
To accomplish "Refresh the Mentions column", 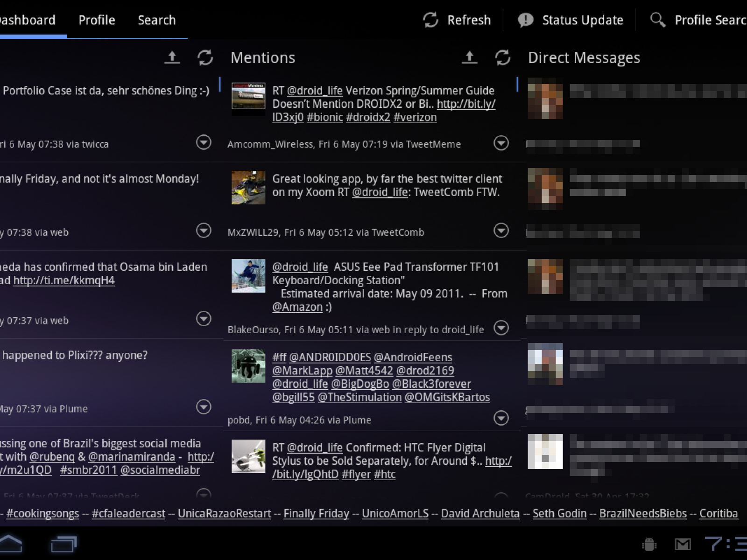I will pyautogui.click(x=502, y=57).
